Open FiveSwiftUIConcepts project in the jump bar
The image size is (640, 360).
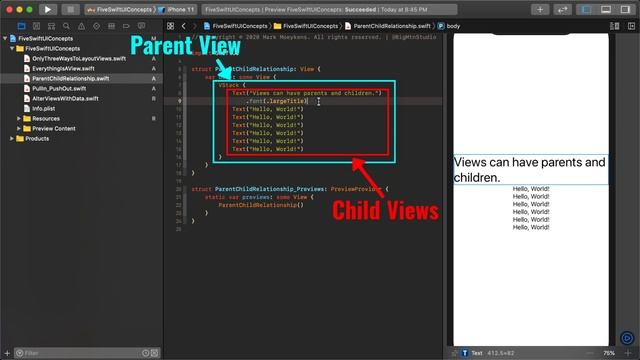(235, 26)
